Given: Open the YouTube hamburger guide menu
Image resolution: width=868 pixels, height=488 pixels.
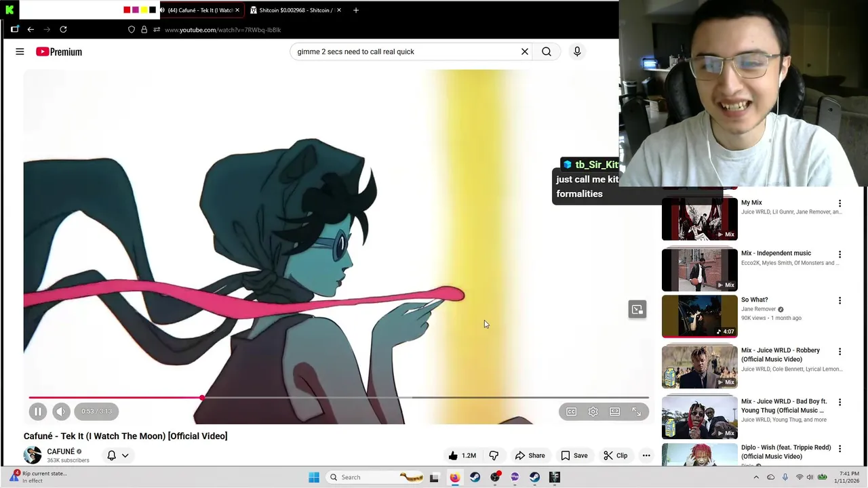Looking at the screenshot, I should pyautogui.click(x=20, y=52).
